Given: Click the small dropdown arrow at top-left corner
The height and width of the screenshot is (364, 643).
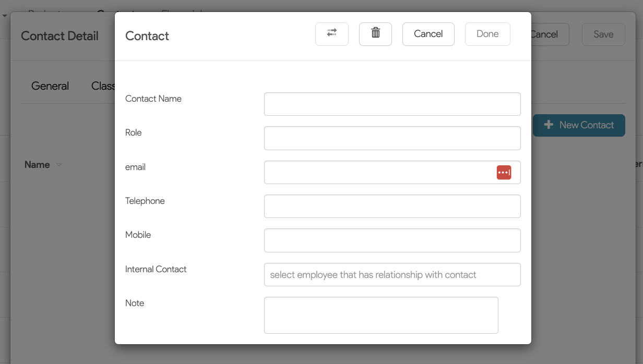Looking at the screenshot, I should coord(5,16).
